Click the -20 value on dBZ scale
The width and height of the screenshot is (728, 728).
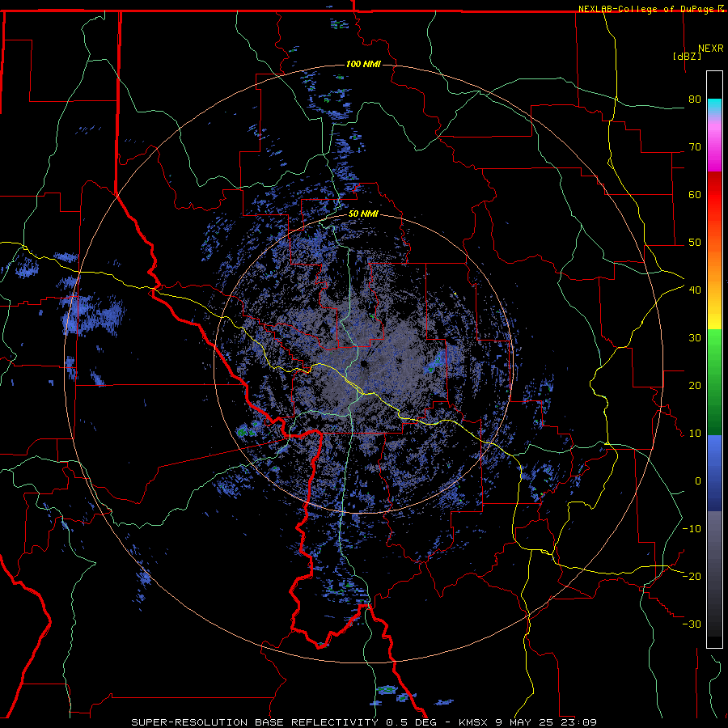point(692,576)
